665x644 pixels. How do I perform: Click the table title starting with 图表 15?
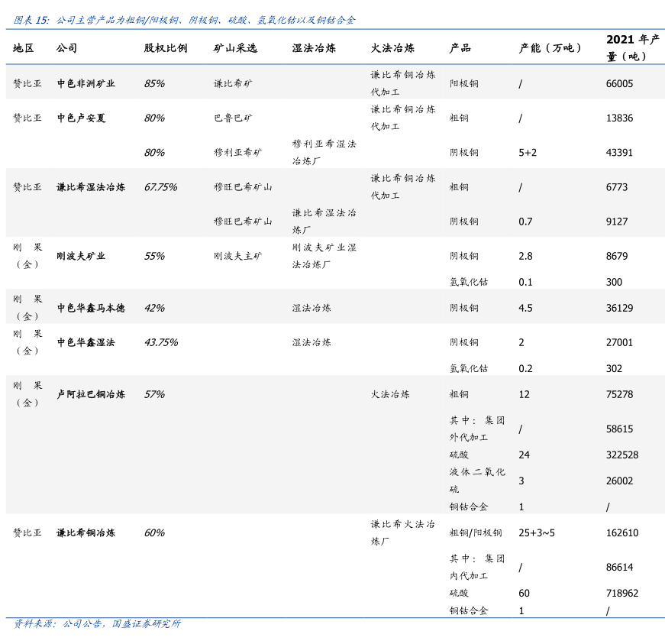click(184, 20)
